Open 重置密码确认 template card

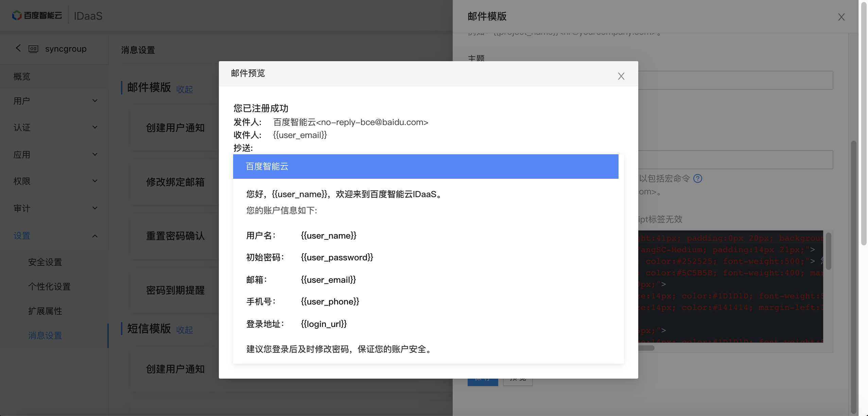(x=175, y=236)
